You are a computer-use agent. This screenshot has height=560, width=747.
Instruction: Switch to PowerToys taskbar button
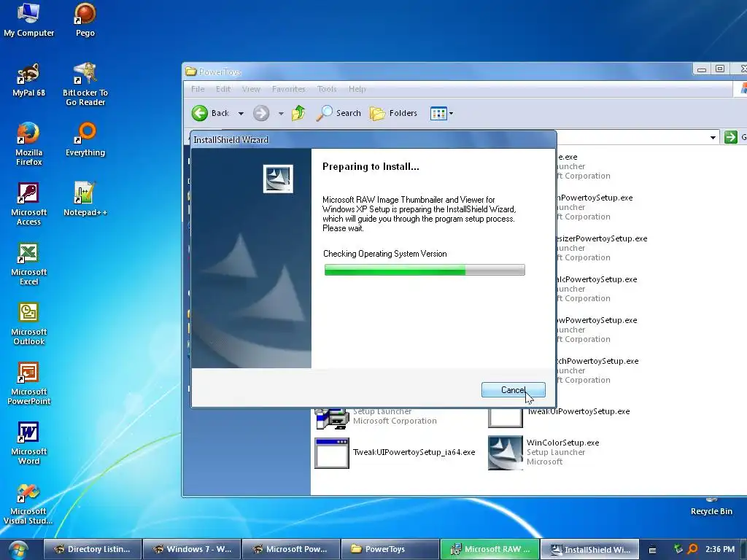click(390, 550)
